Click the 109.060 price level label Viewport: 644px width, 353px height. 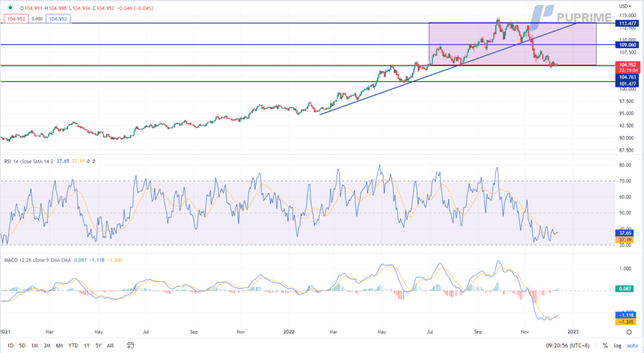[627, 45]
